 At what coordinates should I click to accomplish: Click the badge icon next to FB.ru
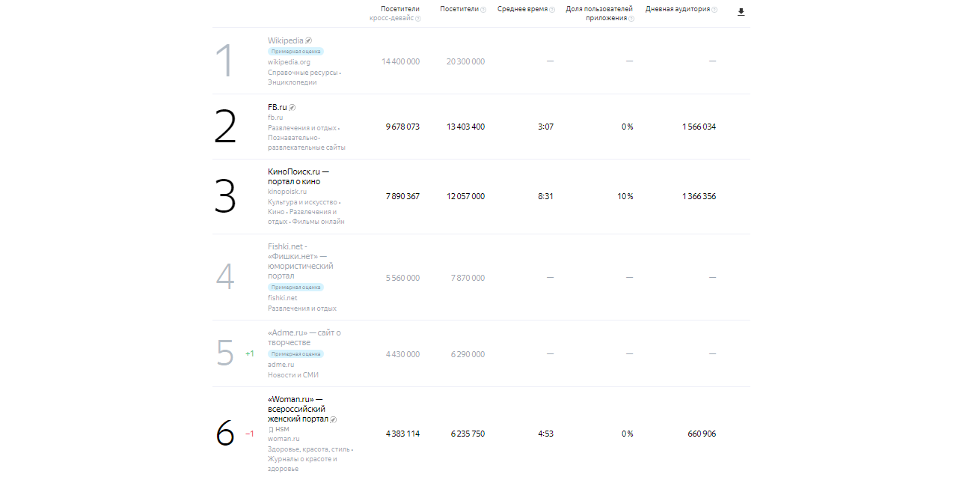point(293,107)
